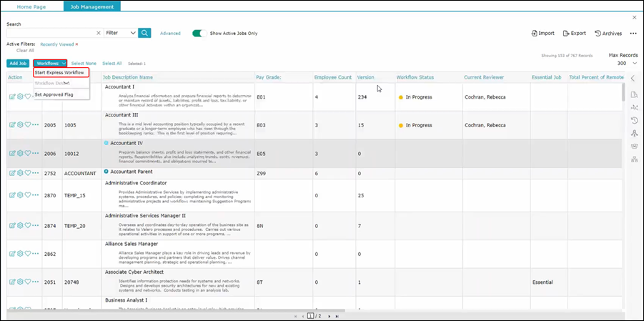Click the magnifier search button
The height and width of the screenshot is (321, 644).
pyautogui.click(x=144, y=33)
